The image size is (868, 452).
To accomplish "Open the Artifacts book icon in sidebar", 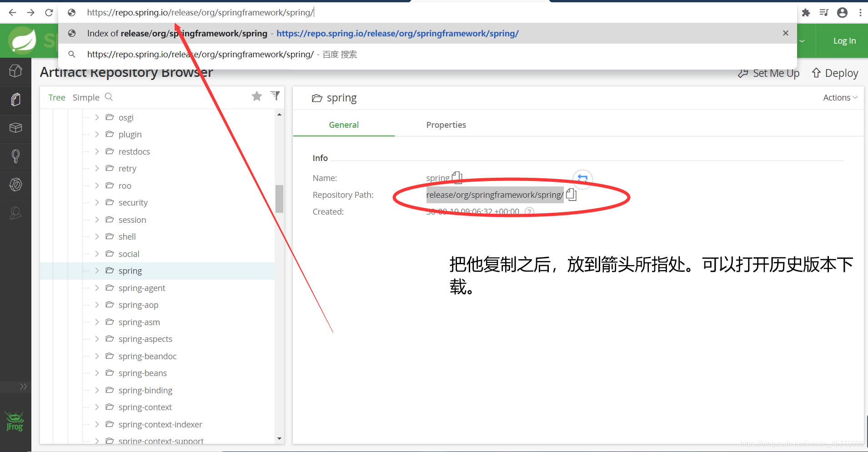I will tap(15, 100).
